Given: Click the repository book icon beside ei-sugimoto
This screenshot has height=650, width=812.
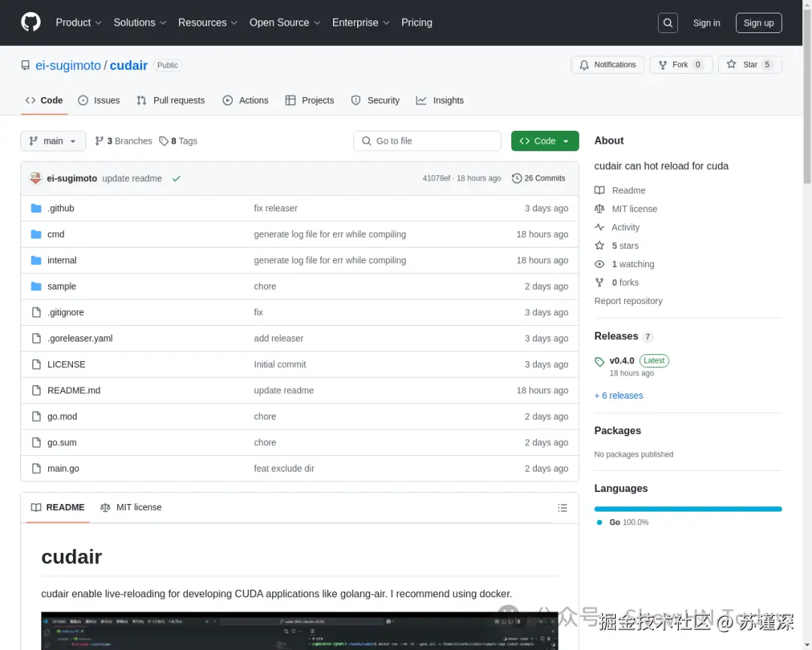Looking at the screenshot, I should 26,65.
